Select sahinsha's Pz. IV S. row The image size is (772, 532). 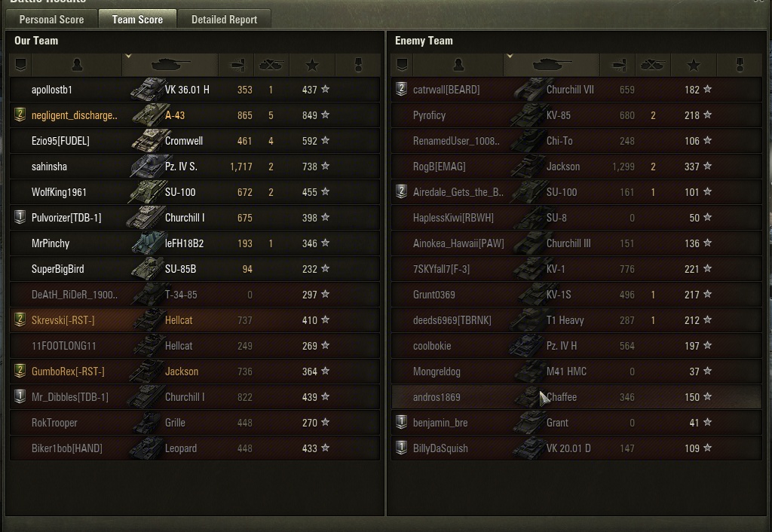click(181, 167)
